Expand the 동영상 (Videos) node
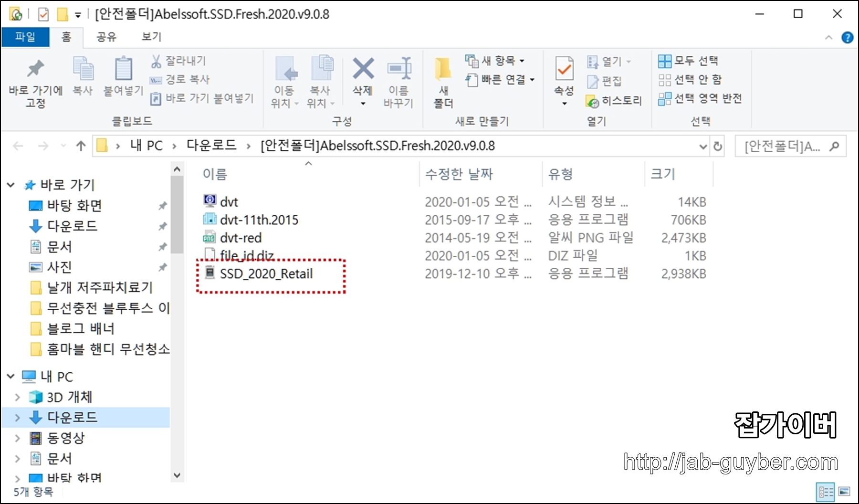The width and height of the screenshot is (859, 504). pyautogui.click(x=18, y=438)
